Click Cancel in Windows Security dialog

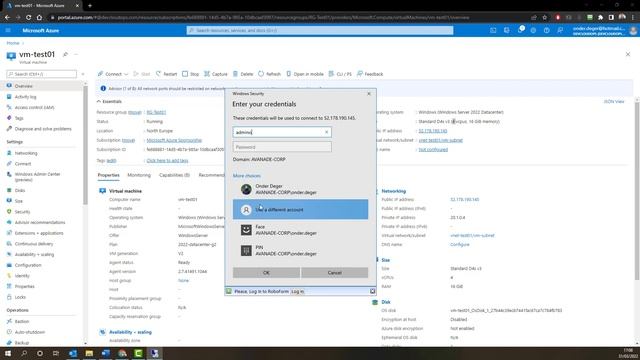[335, 273]
